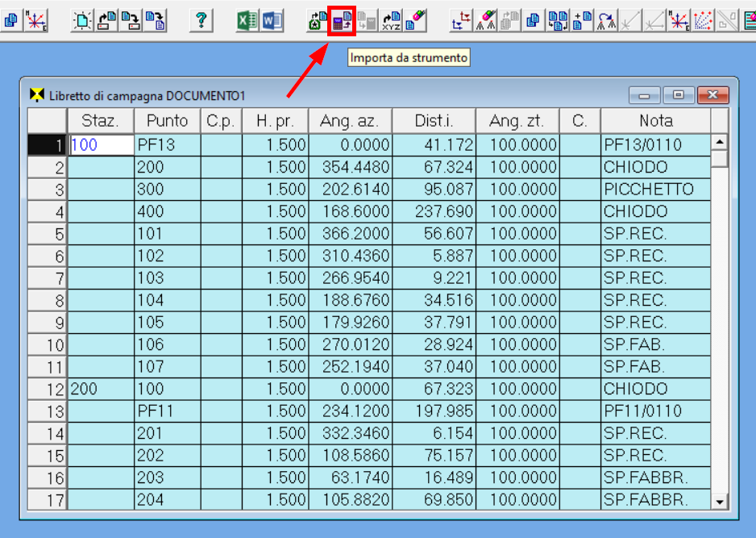Viewport: 756px width, 538px height.
Task: Click the scrollbar down arrow in Libretto window
Action: click(720, 502)
